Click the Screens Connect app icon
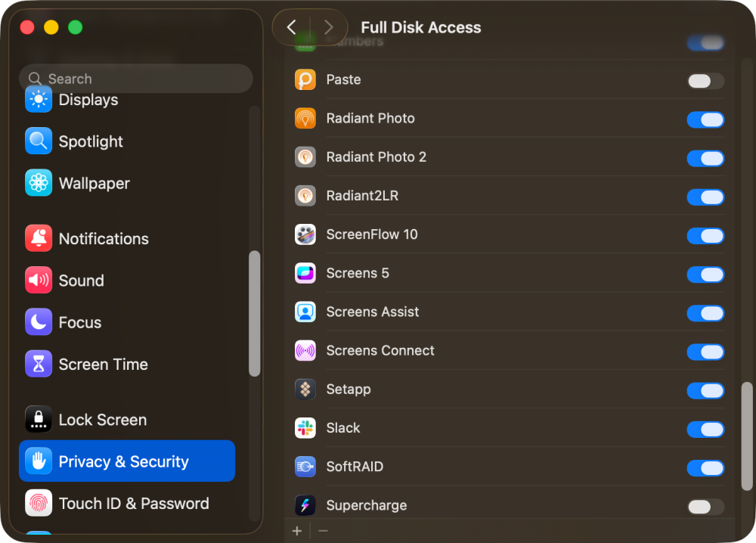The width and height of the screenshot is (756, 543). [305, 351]
